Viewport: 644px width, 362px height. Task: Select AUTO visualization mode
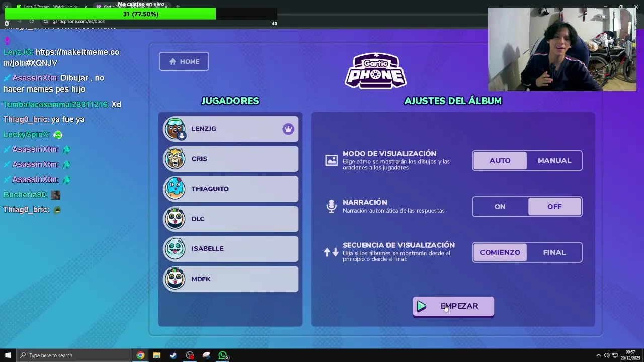point(500,161)
